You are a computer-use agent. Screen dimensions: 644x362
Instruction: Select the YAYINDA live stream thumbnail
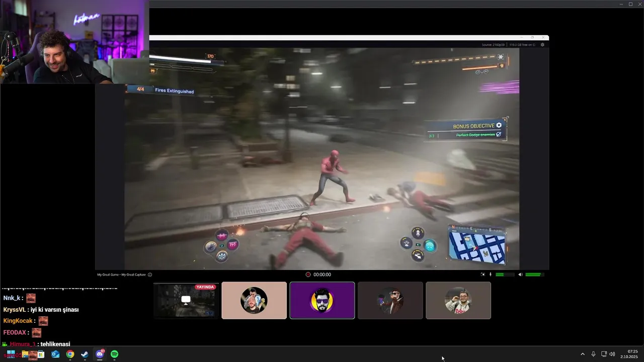point(186,300)
